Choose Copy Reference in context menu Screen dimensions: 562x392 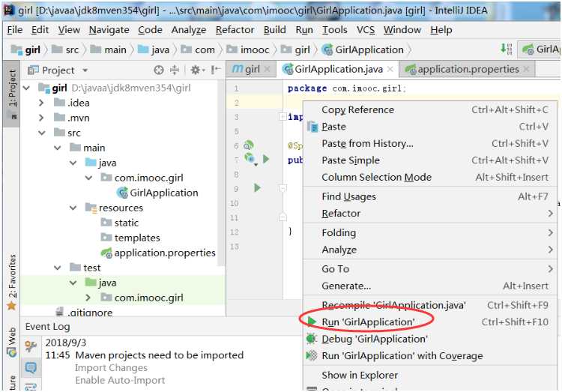click(x=430, y=109)
